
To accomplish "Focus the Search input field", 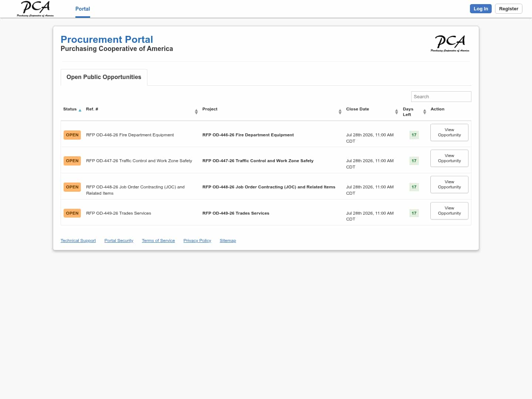I will pos(441,97).
